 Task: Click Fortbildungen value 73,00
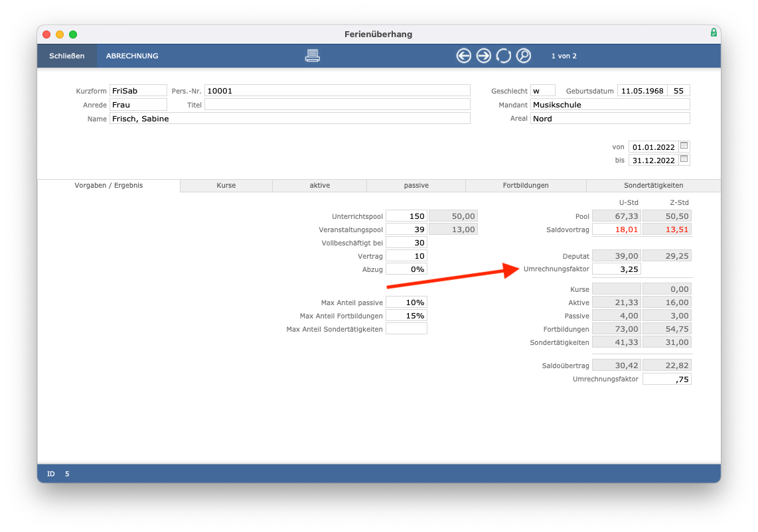[x=617, y=329]
